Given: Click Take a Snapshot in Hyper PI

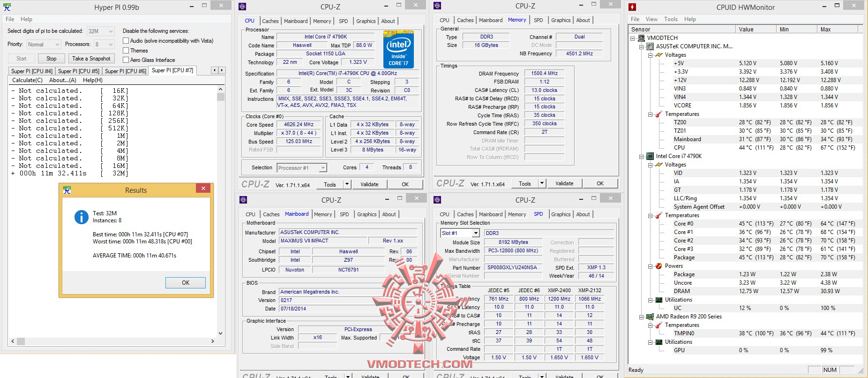Looking at the screenshot, I should tap(91, 59).
